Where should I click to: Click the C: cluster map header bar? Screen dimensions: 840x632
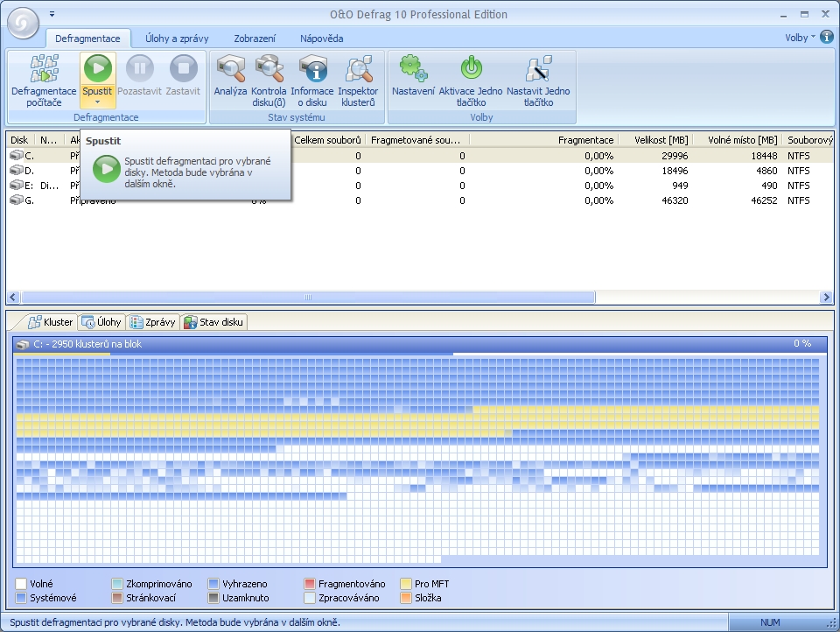pyautogui.click(x=420, y=344)
